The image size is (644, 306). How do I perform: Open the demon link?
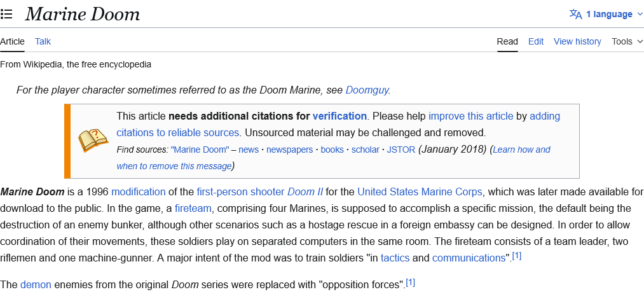36,284
